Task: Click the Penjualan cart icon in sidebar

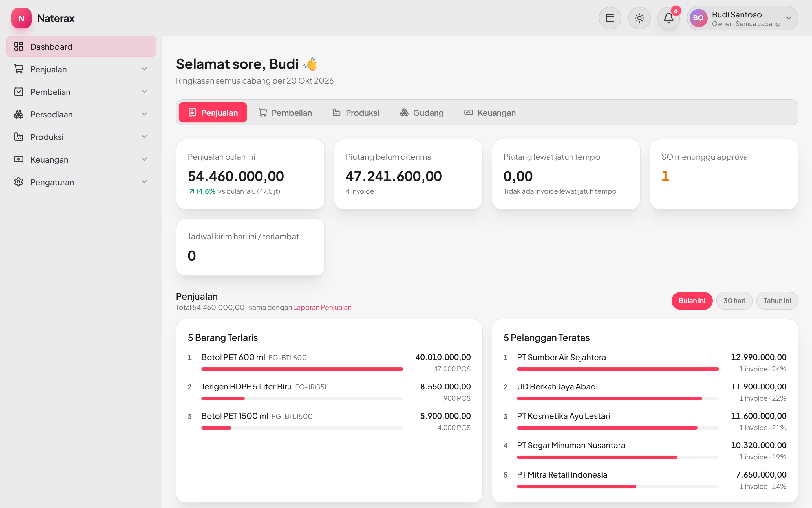Action: tap(18, 69)
